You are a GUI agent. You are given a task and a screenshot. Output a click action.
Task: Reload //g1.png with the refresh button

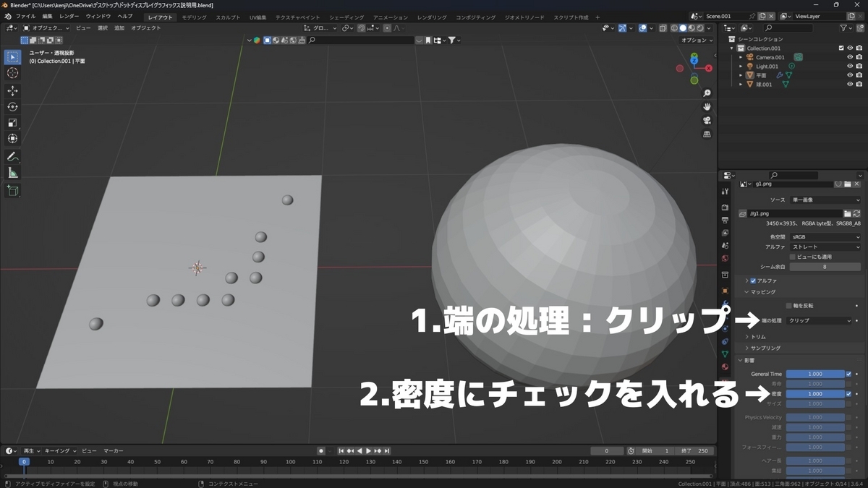pos(857,215)
